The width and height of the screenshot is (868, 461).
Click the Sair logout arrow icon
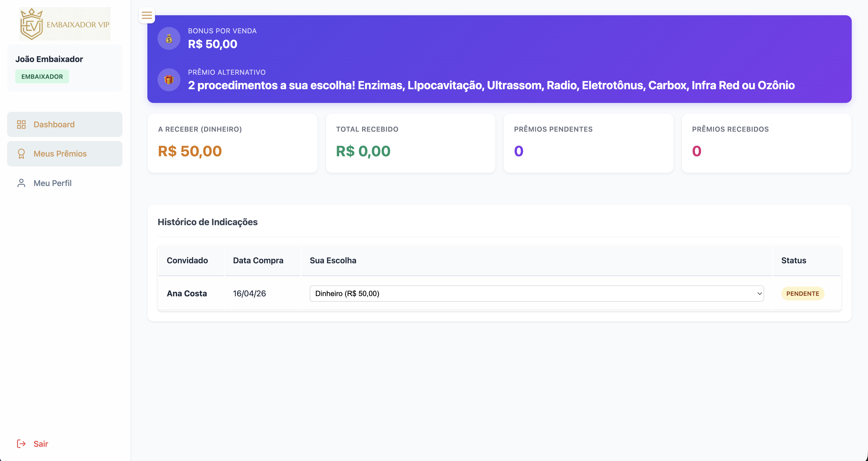21,444
